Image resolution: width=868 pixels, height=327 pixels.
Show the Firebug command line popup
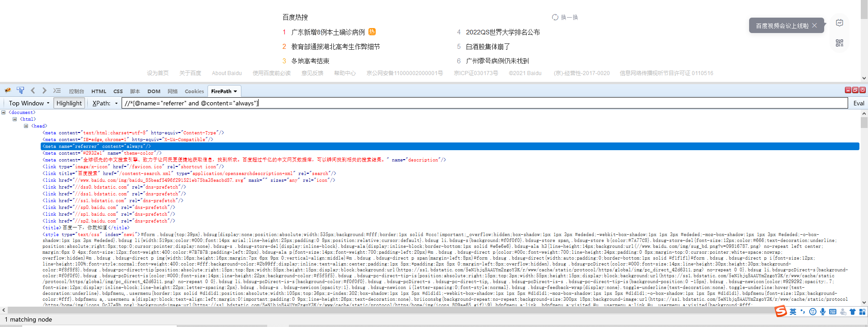pyautogui.click(x=57, y=90)
